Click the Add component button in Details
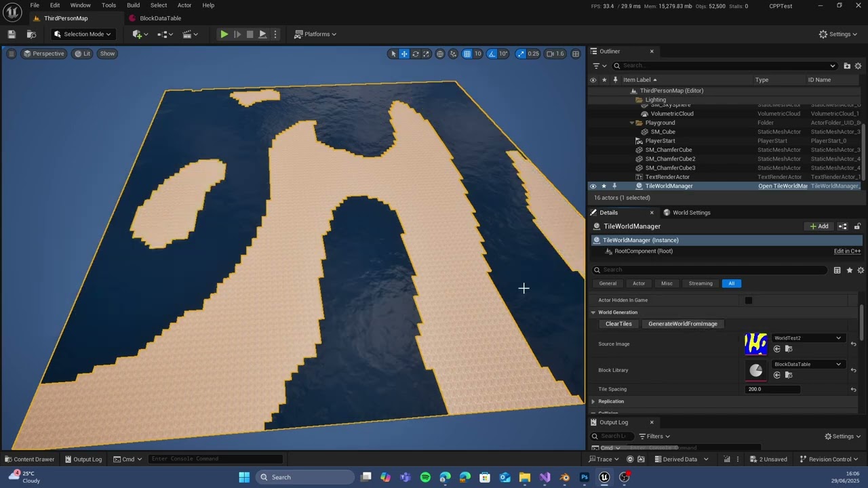Viewport: 868px width, 488px height. point(818,226)
